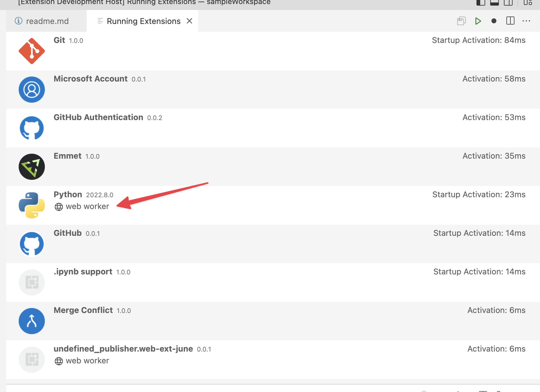
Task: Toggle the secondary side bar control
Action: click(x=509, y=2)
